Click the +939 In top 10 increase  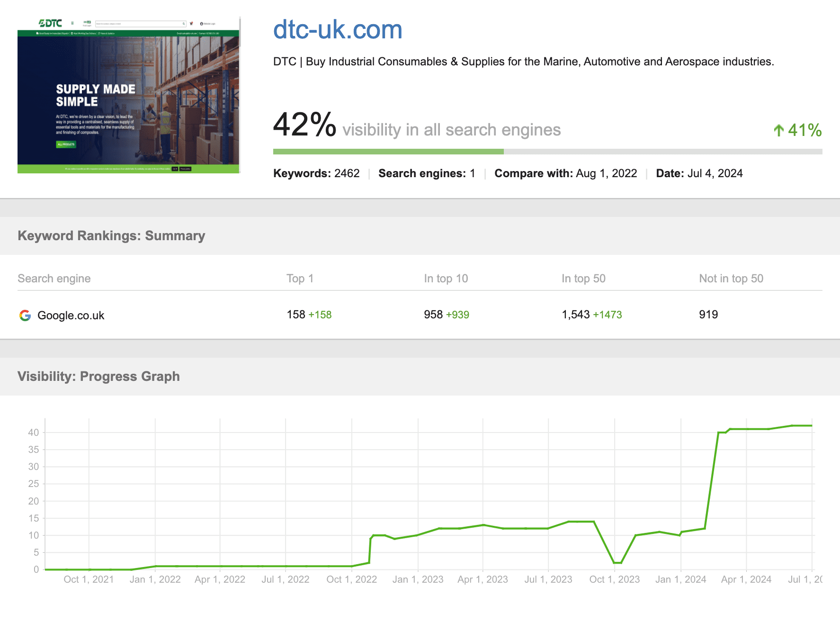(457, 314)
